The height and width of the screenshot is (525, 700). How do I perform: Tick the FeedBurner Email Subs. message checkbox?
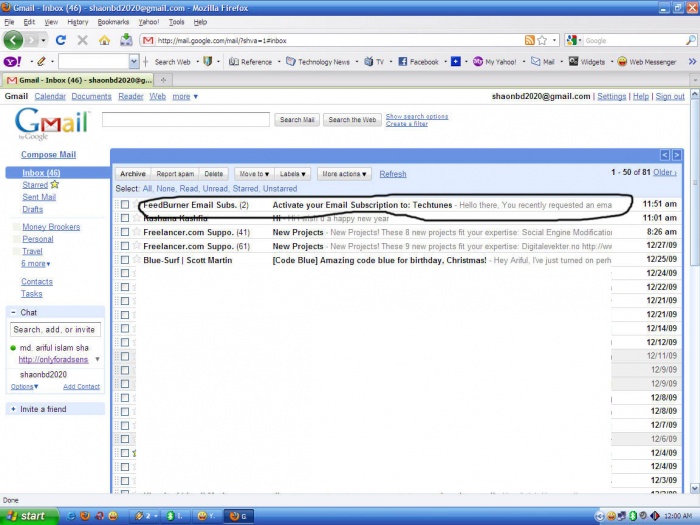pos(125,204)
